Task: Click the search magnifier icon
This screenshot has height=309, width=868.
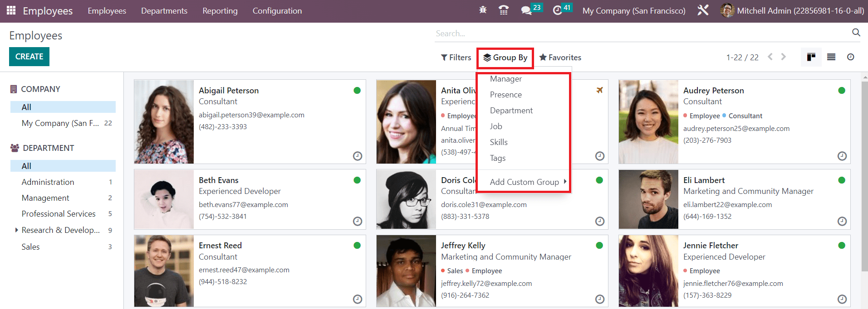Action: click(x=856, y=33)
